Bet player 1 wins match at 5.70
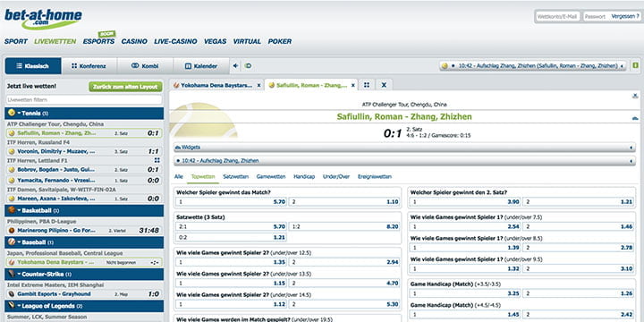 coord(232,202)
